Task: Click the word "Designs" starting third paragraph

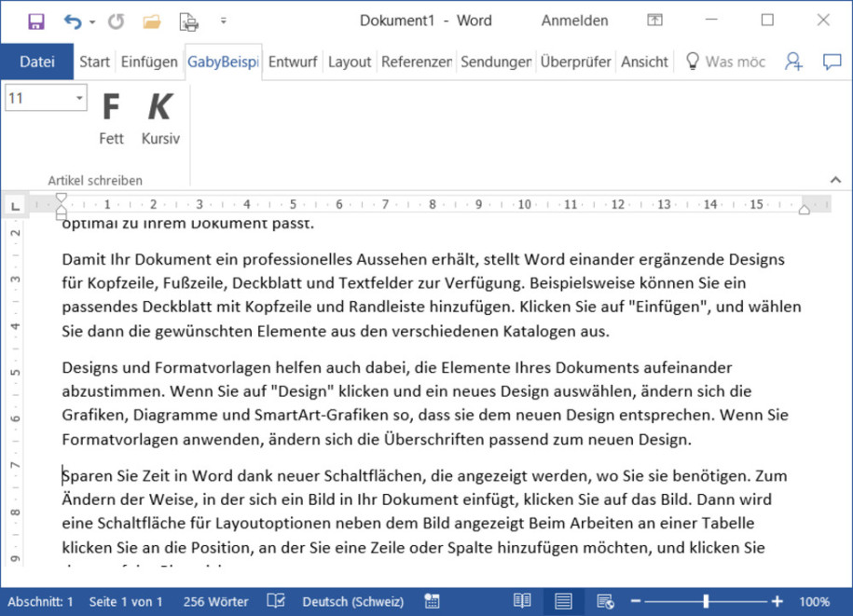Action: point(89,368)
